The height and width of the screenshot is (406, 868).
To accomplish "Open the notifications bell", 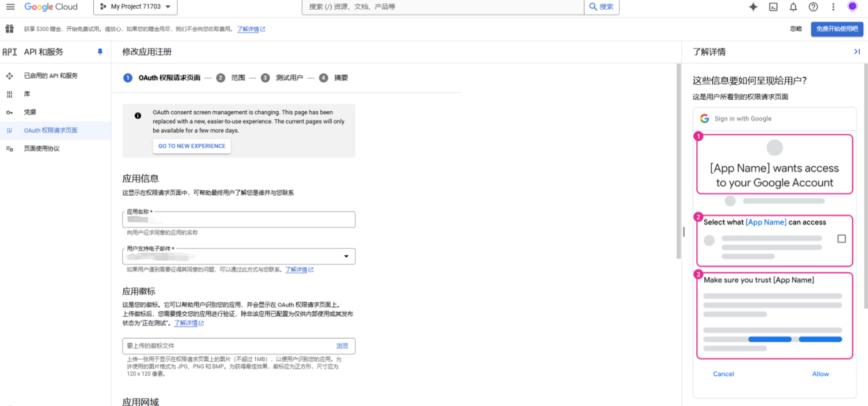I will pyautogui.click(x=793, y=7).
